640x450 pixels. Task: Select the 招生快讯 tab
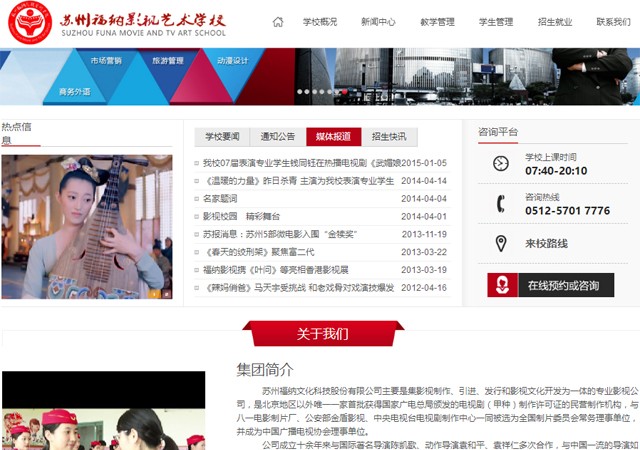tap(389, 137)
